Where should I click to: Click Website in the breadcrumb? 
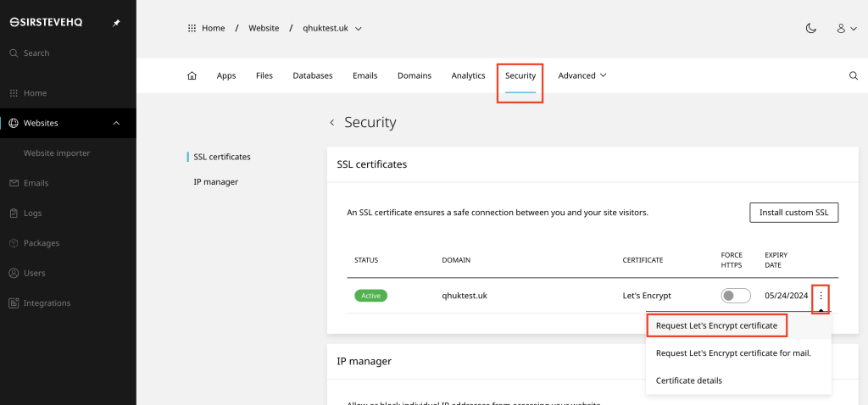tap(264, 28)
